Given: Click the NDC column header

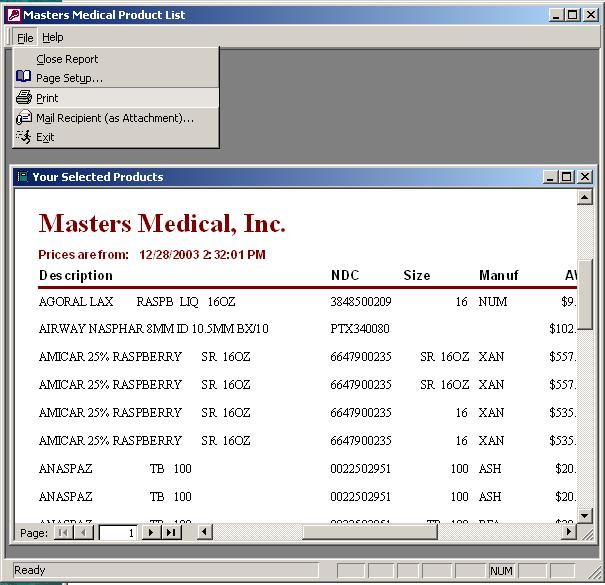Looking at the screenshot, I should (x=345, y=275).
